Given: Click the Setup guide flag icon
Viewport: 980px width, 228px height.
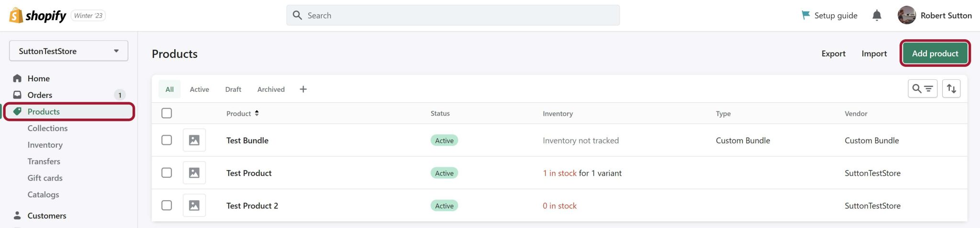Looking at the screenshot, I should (x=806, y=15).
